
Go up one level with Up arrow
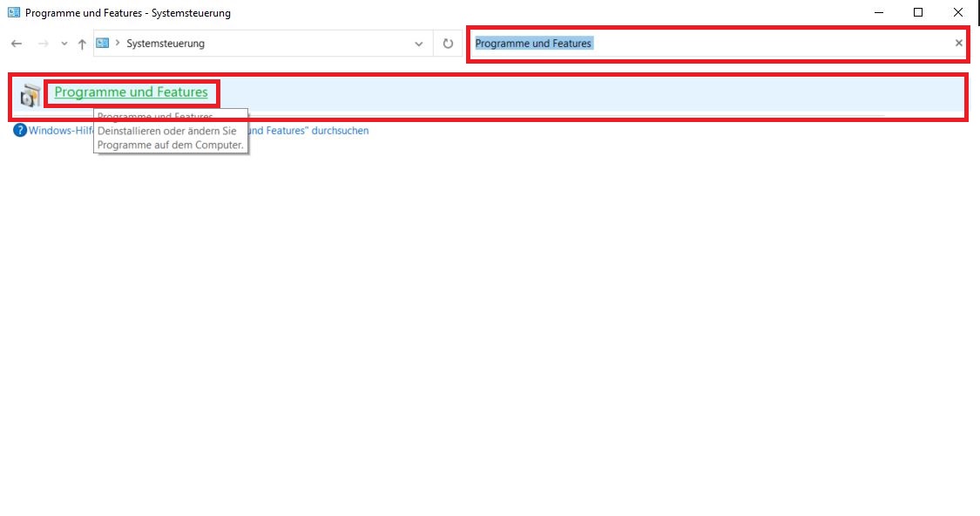click(82, 44)
